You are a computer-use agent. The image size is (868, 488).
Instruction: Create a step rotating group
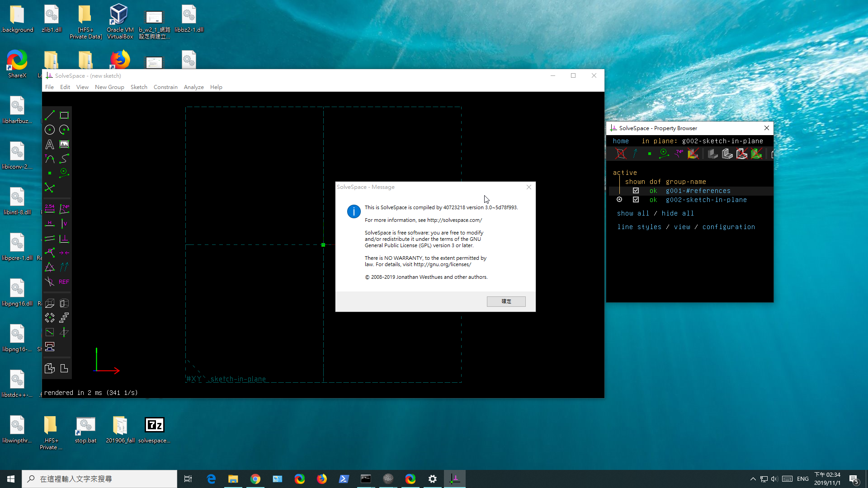50,318
